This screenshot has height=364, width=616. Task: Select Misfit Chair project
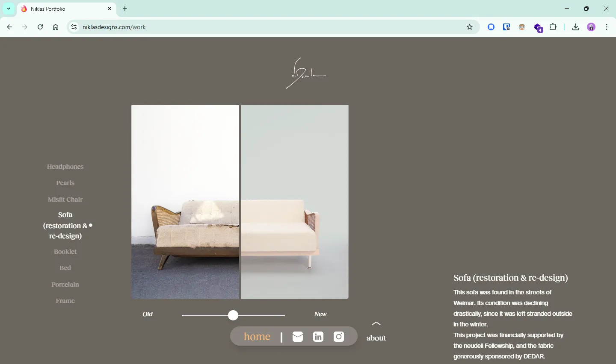pyautogui.click(x=65, y=200)
